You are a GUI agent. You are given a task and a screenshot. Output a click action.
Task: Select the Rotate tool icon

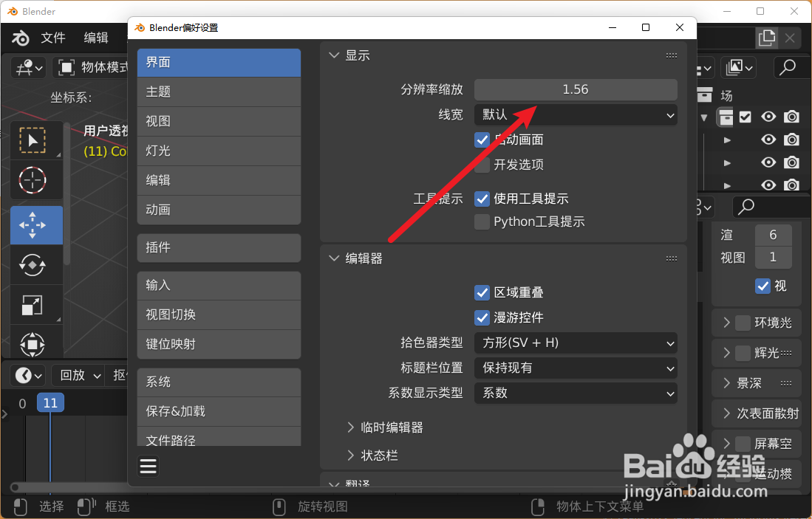coord(32,265)
